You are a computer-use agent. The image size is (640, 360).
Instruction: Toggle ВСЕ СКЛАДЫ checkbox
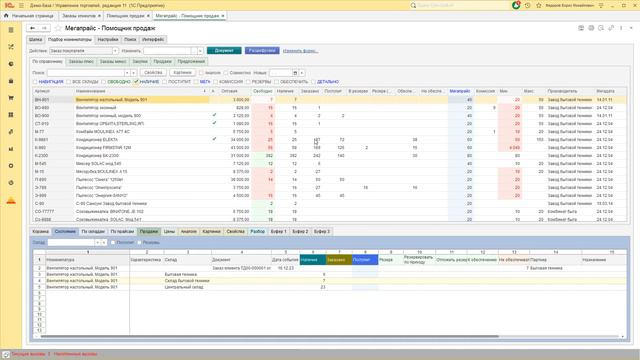[x=69, y=82]
